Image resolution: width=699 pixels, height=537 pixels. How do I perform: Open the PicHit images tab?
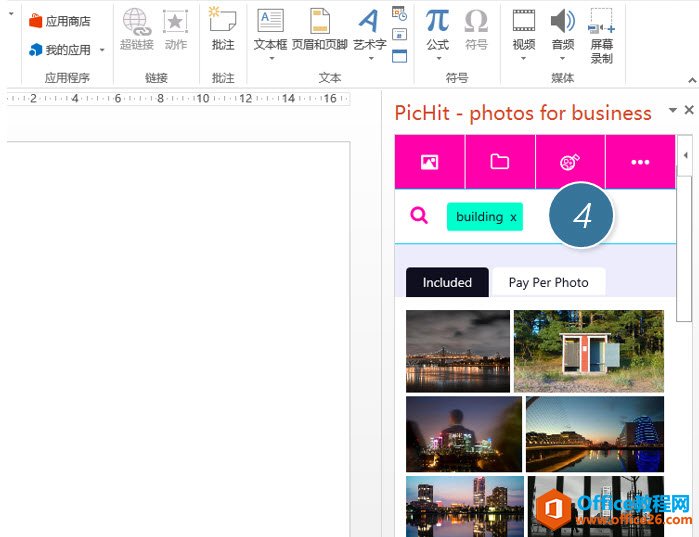tap(429, 162)
